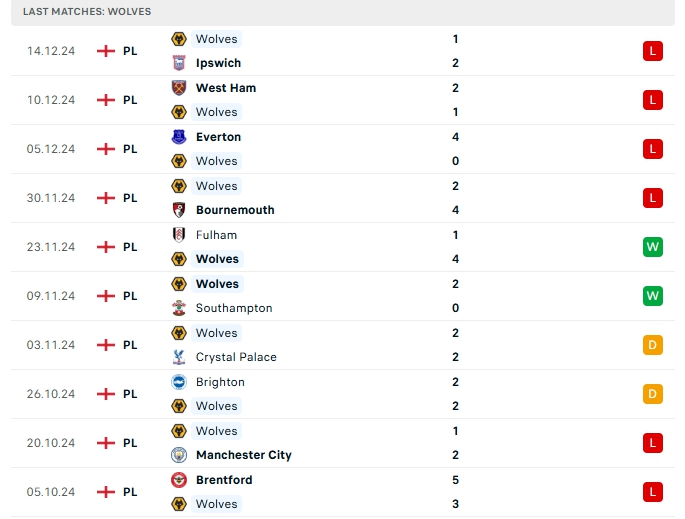685x519 pixels.
Task: Open the Bournemouth team link
Action: click(x=235, y=210)
